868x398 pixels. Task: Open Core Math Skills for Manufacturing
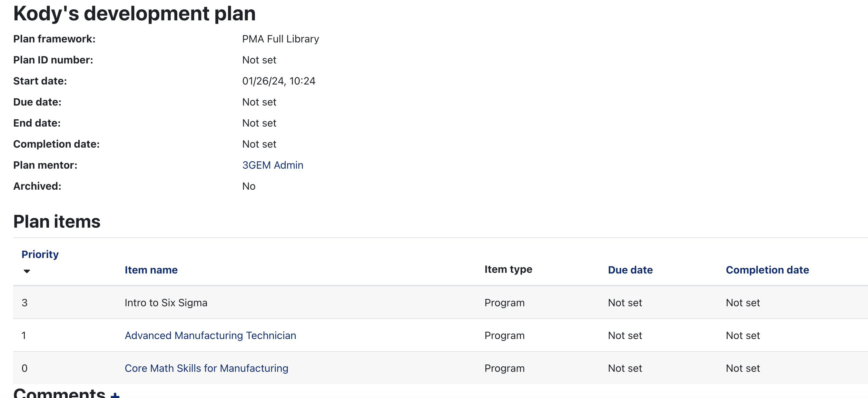click(206, 368)
